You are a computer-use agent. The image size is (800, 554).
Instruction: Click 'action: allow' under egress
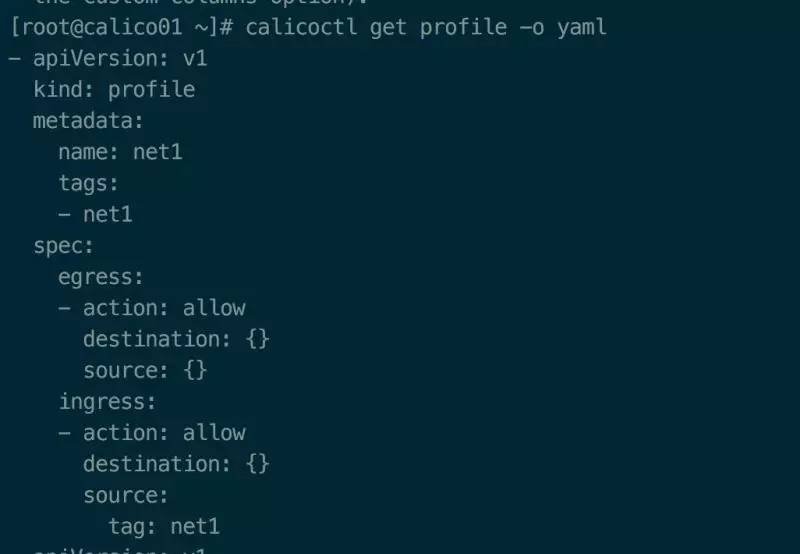164,307
